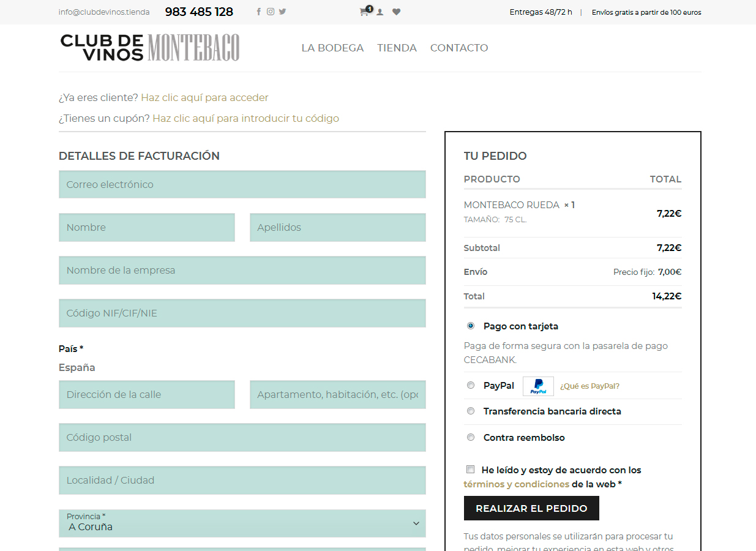Focus the Localidad / Ciudad field
756x551 pixels.
[x=242, y=480]
